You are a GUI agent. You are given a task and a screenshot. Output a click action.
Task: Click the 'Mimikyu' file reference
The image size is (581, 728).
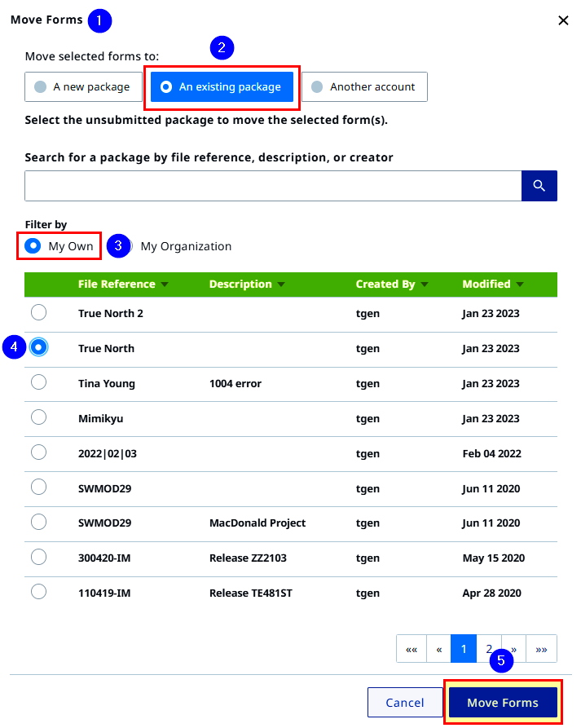coord(101,419)
